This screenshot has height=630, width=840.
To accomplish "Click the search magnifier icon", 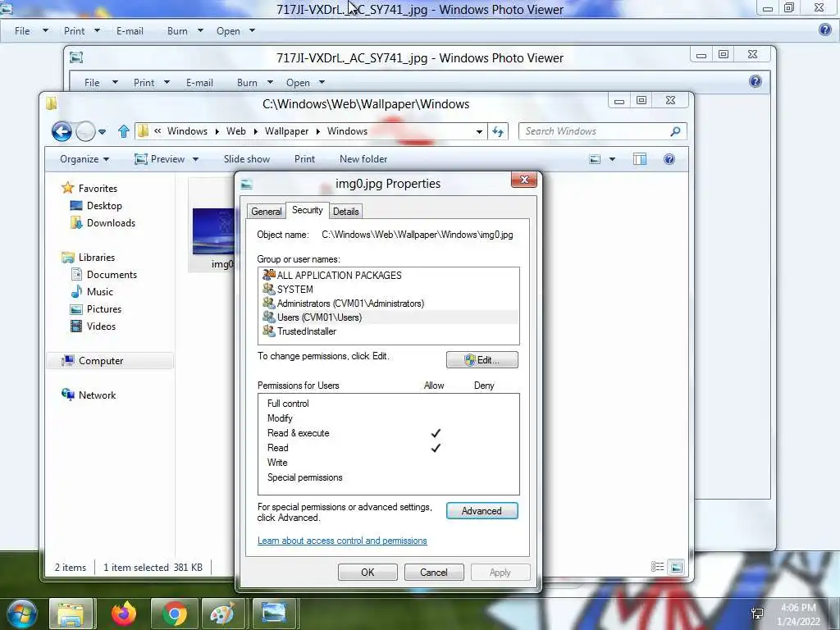I will [676, 131].
